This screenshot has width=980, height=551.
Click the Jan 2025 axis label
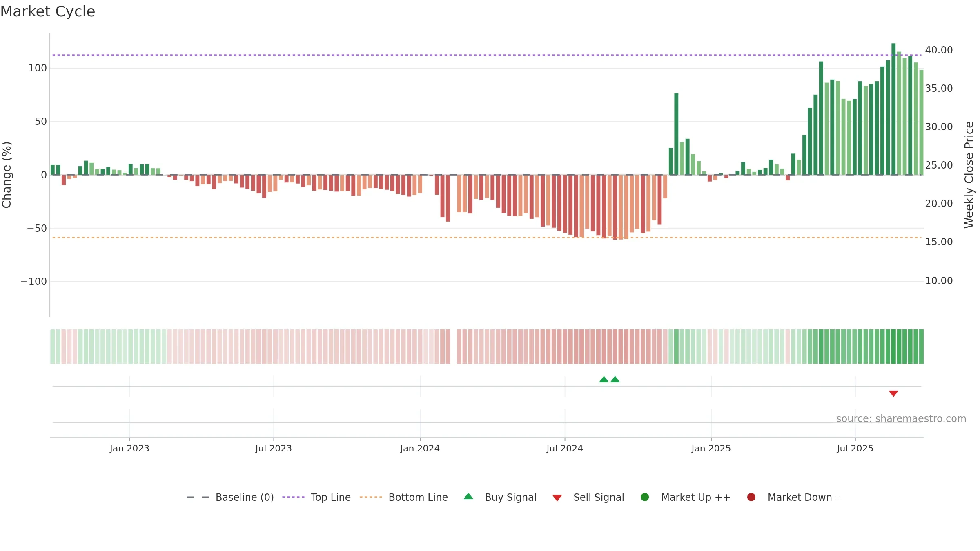pos(711,449)
